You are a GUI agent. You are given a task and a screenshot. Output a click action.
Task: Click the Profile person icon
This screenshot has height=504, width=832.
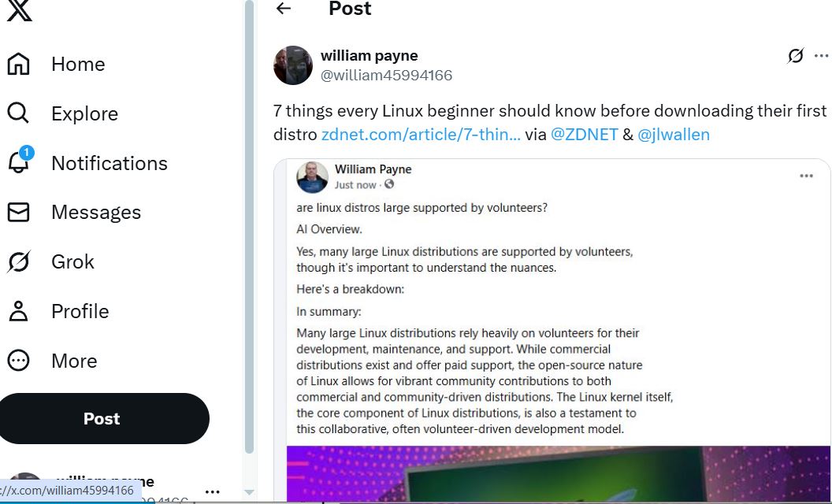(x=18, y=311)
